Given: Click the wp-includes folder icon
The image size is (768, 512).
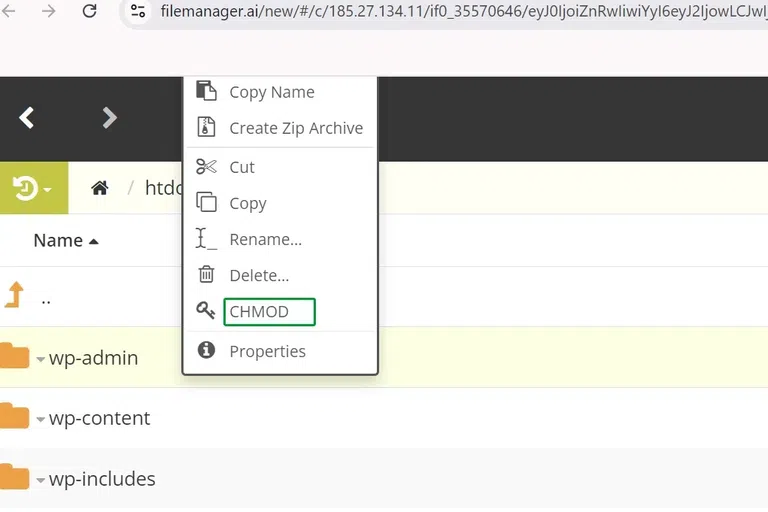Looking at the screenshot, I should coord(15,477).
